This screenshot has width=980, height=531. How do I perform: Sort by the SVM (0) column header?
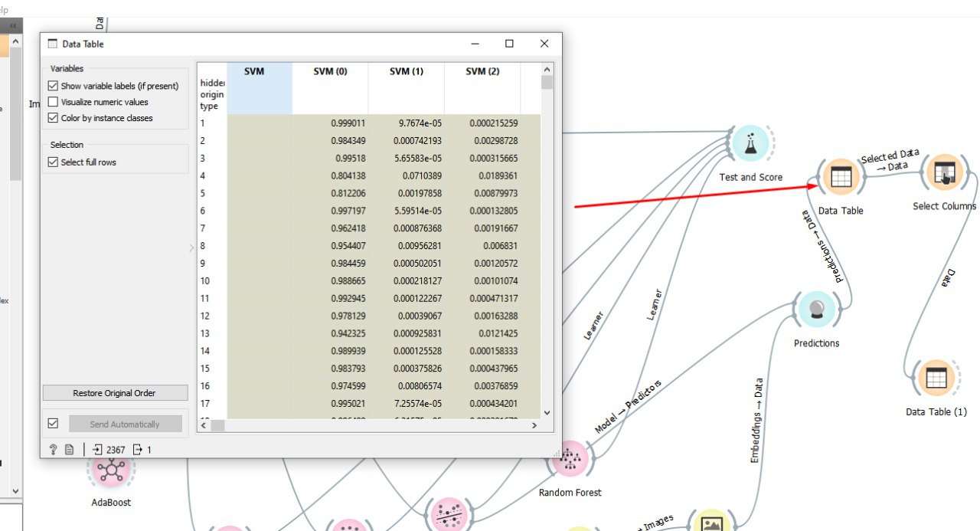330,88
